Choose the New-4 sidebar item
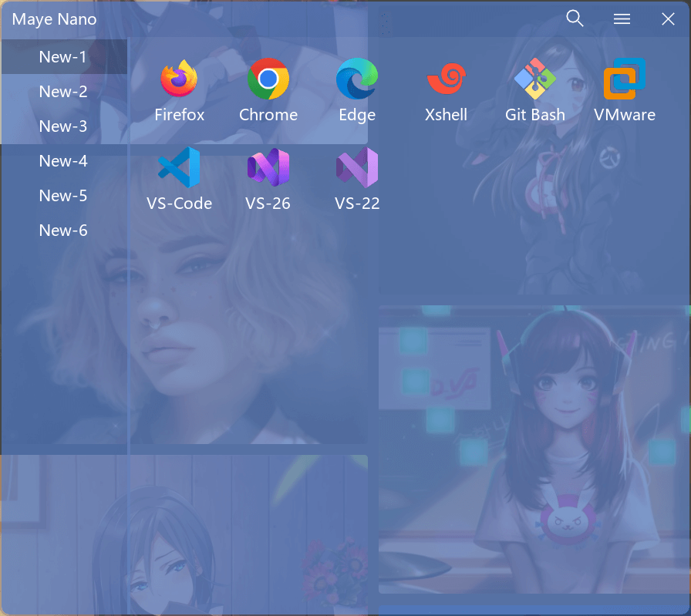Image resolution: width=691 pixels, height=616 pixels. pyautogui.click(x=63, y=161)
